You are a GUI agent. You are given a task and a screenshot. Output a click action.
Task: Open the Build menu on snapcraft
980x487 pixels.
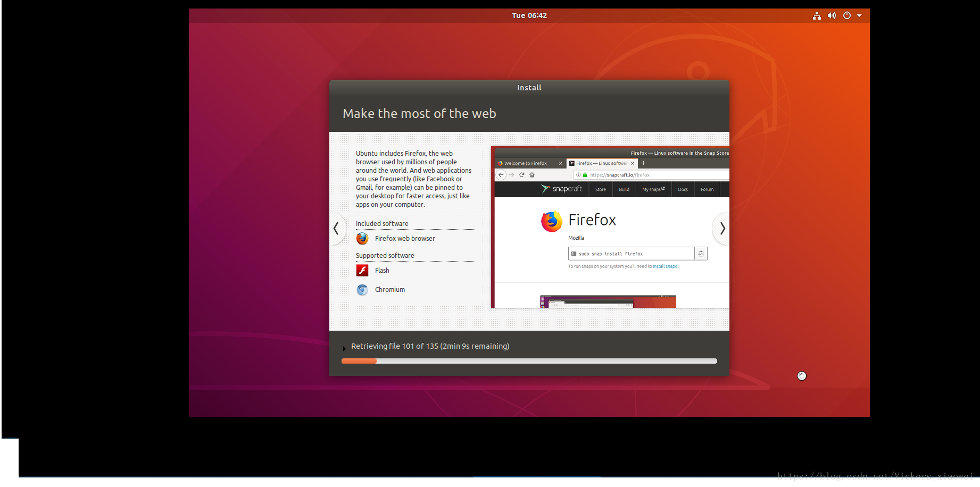(x=624, y=189)
